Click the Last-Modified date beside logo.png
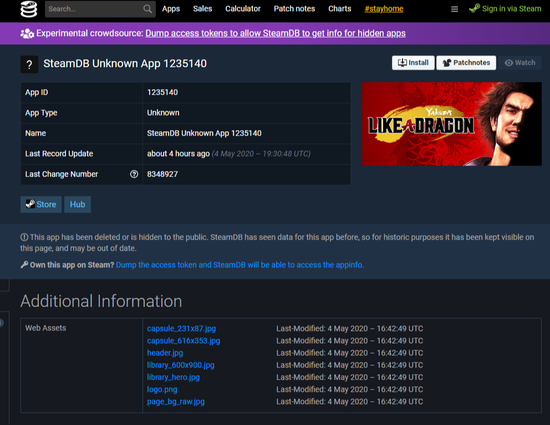The image size is (550, 425). [x=350, y=390]
